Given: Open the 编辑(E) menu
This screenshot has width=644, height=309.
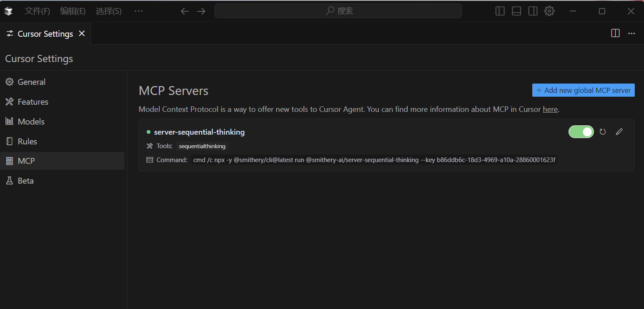Looking at the screenshot, I should (72, 11).
